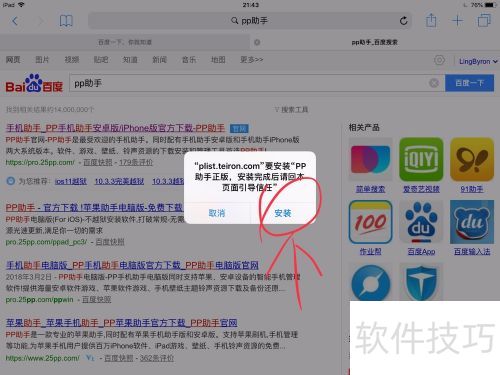Click the Baidu logo
The width and height of the screenshot is (500, 375).
click(x=34, y=83)
